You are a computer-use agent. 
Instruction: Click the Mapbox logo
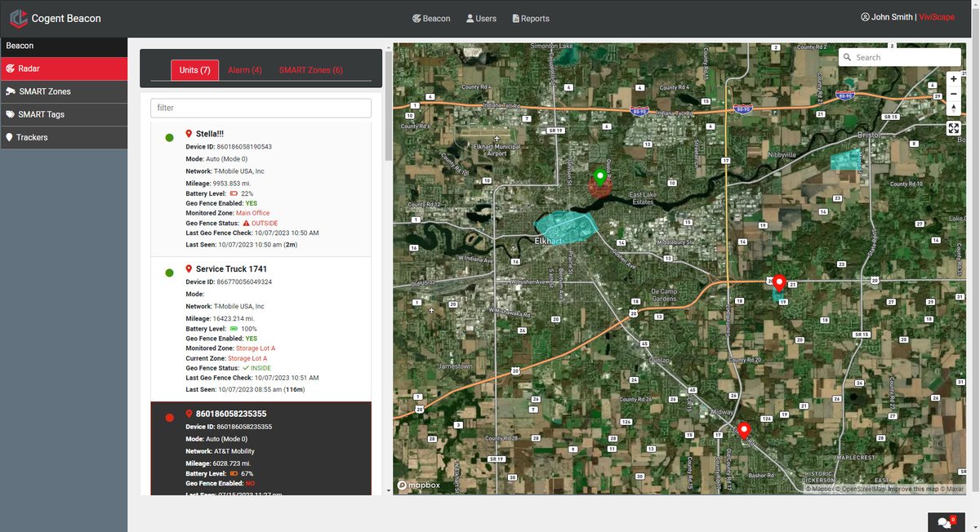pyautogui.click(x=419, y=485)
